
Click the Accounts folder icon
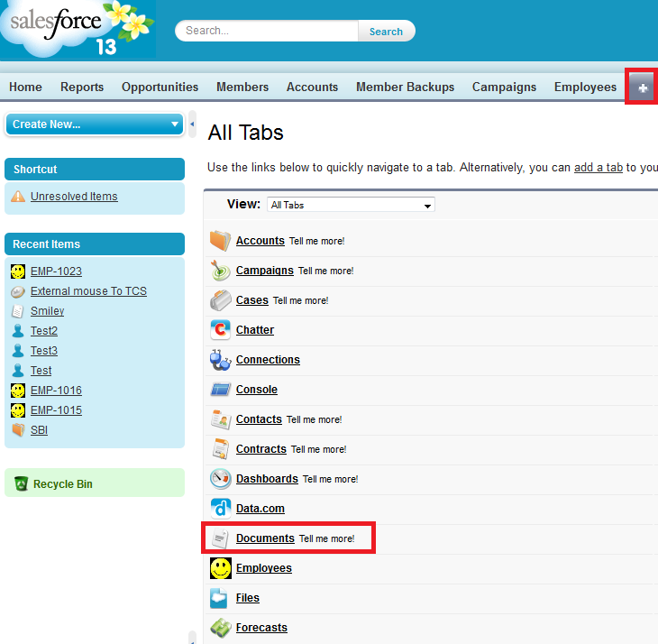pyautogui.click(x=220, y=241)
